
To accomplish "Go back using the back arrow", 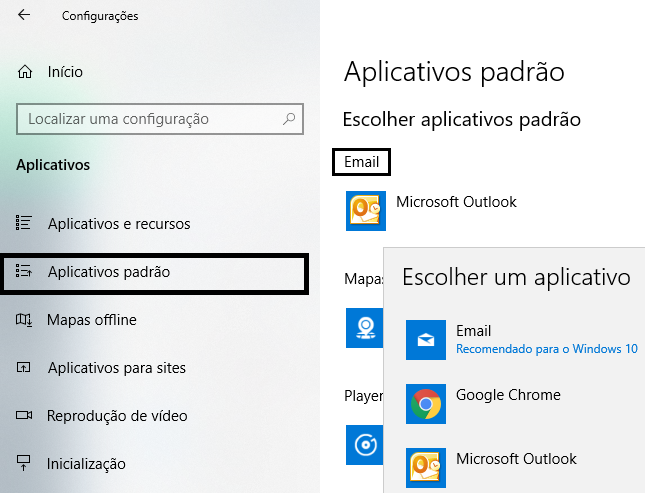I will point(24,15).
